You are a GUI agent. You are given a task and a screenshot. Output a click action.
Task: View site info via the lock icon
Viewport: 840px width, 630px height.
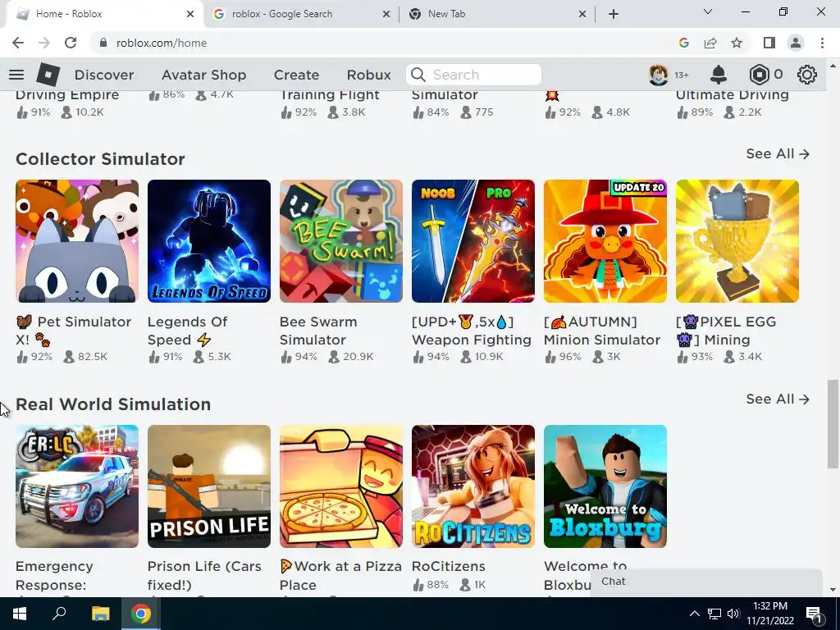[x=103, y=43]
